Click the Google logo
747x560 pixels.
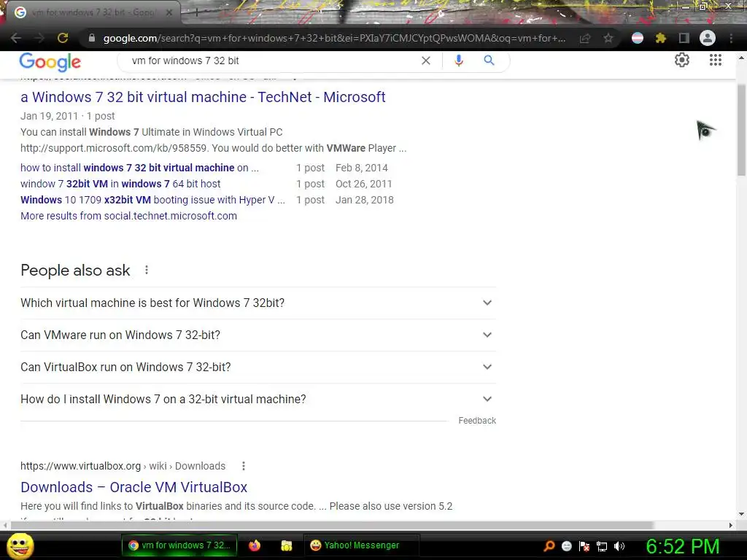pyautogui.click(x=50, y=62)
